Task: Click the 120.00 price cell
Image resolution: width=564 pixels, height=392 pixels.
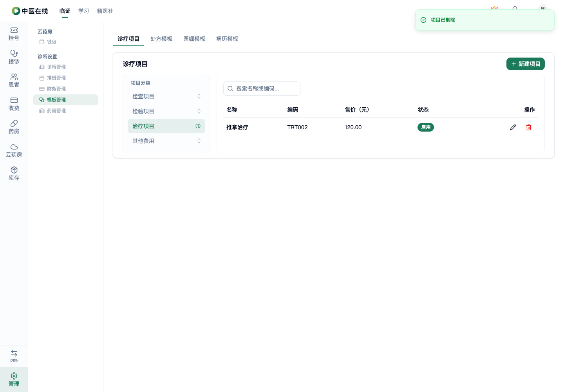Action: (x=353, y=127)
